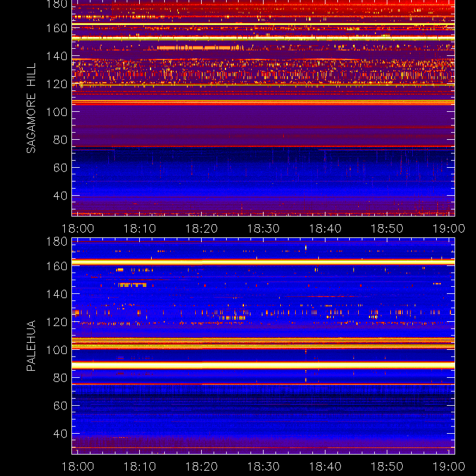Select the 18:00 label under Sagamore Hill plot

click(x=78, y=228)
